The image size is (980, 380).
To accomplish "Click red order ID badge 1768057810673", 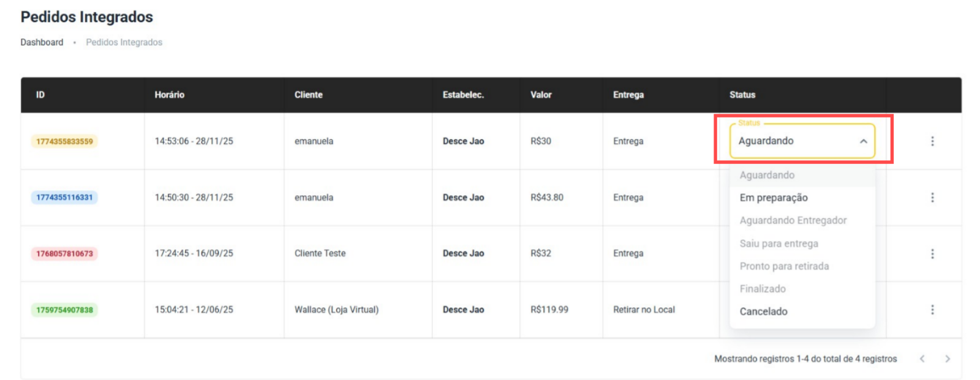I will pos(64,253).
